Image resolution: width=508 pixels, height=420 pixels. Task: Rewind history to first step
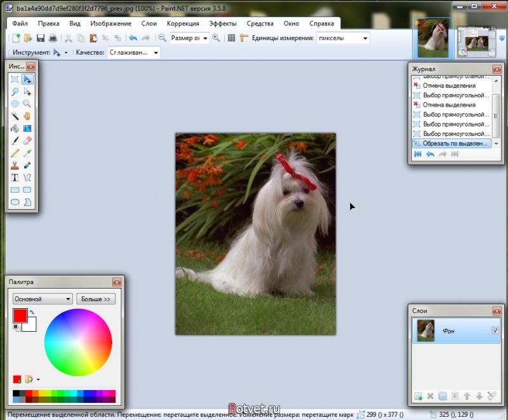point(418,154)
